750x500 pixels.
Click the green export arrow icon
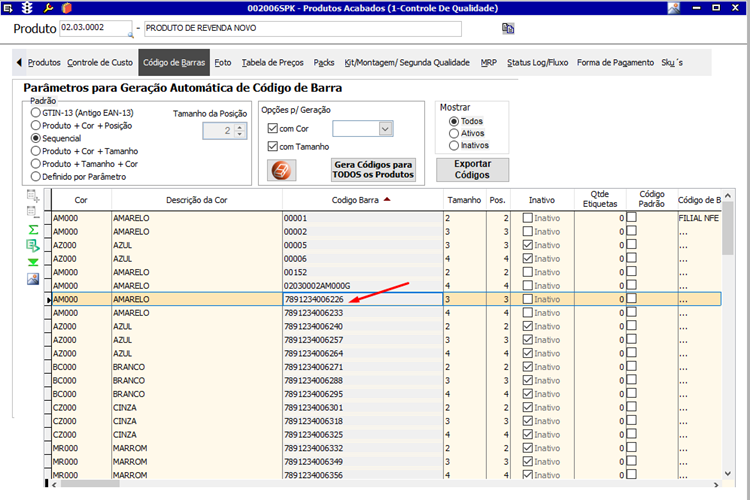[x=33, y=245]
